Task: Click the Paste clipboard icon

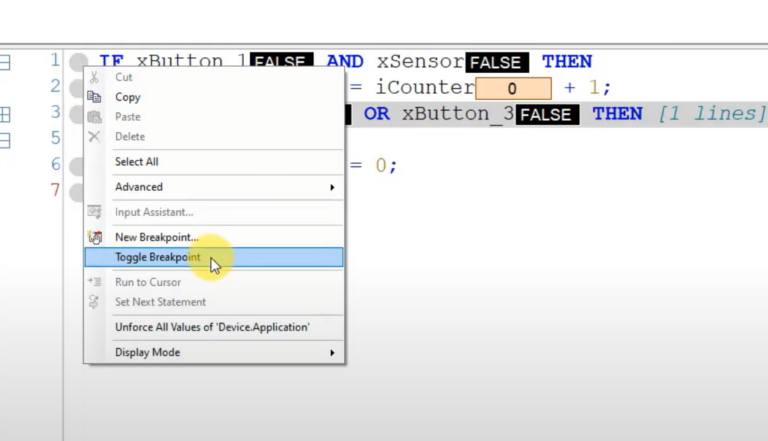Action: [95, 117]
